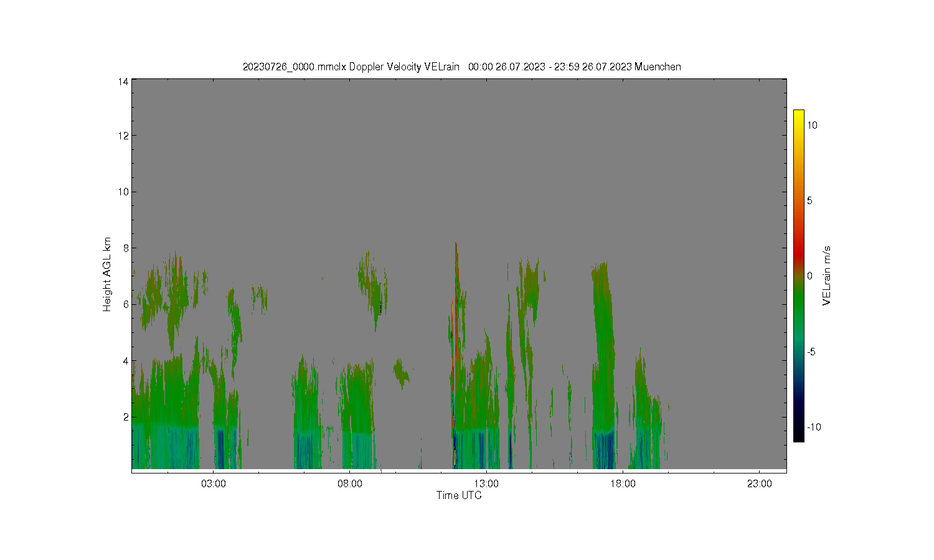Click the 10 km height tick label

coord(123,192)
